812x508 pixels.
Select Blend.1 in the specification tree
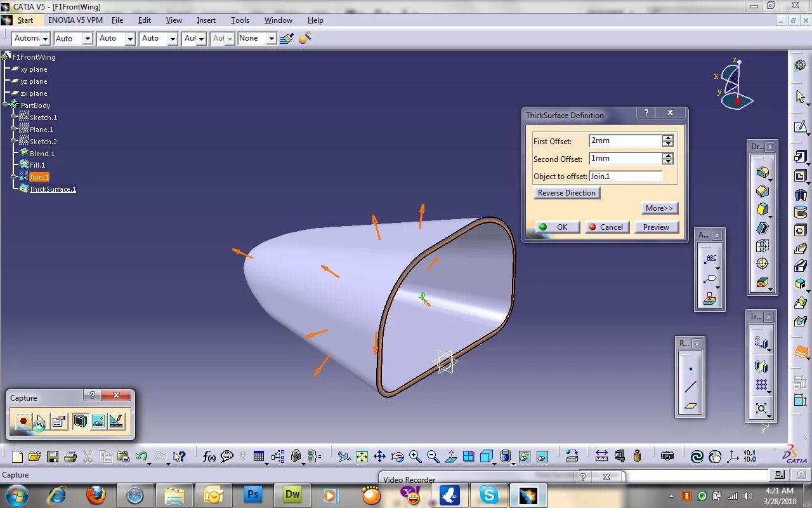[42, 154]
